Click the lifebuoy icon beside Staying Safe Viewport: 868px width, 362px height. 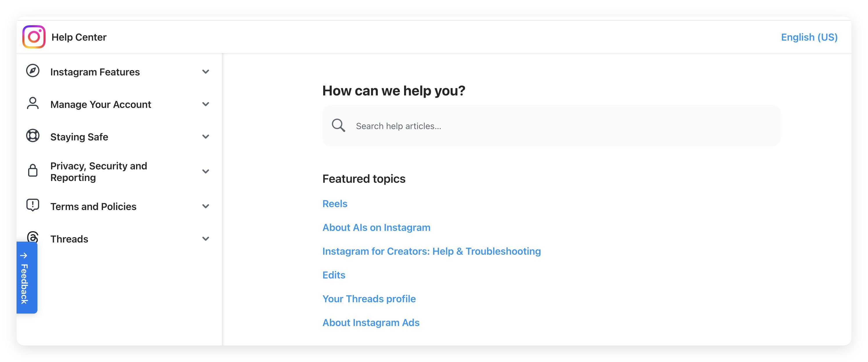point(33,136)
